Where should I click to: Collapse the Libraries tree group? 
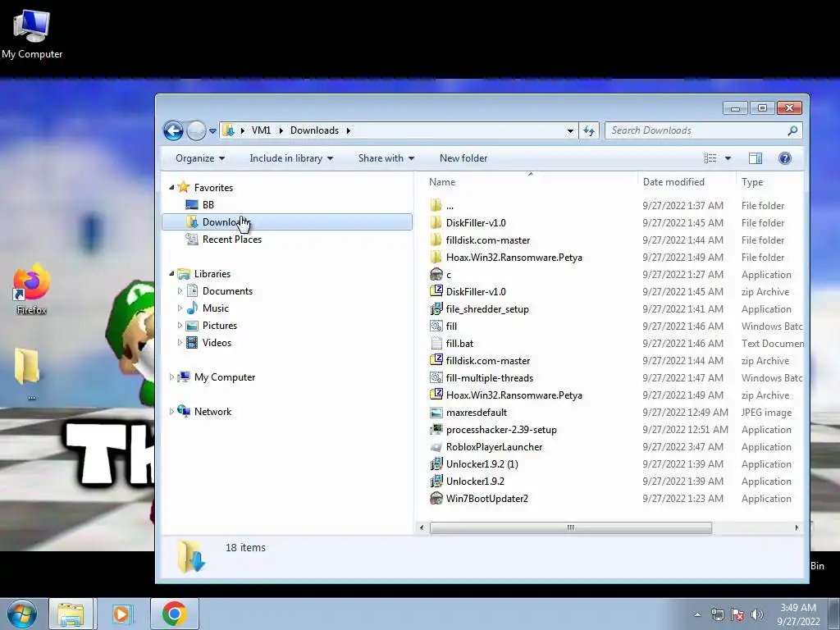171,273
